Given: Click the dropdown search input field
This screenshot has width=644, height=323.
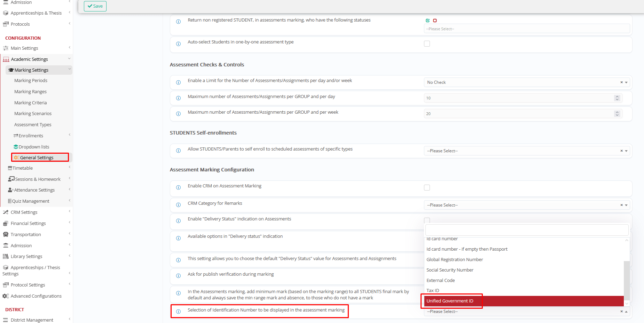Looking at the screenshot, I should pos(526,230).
